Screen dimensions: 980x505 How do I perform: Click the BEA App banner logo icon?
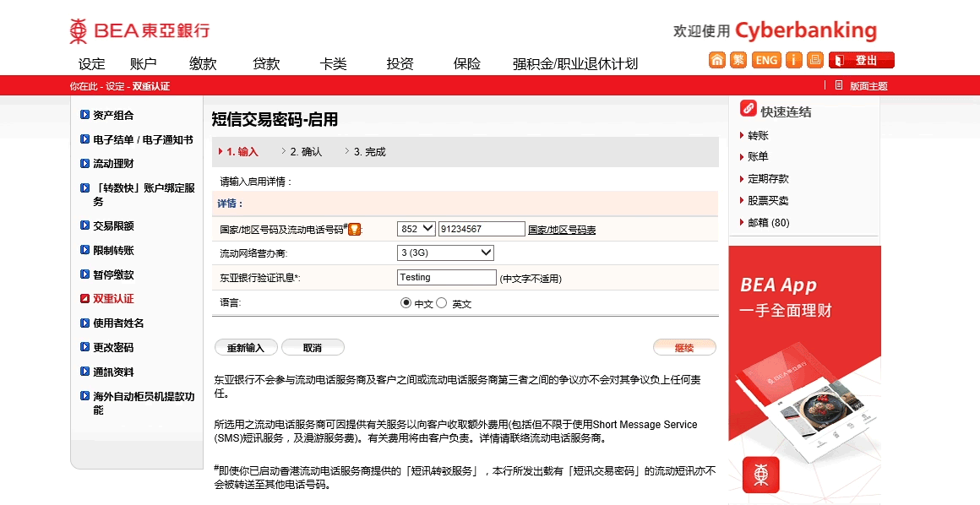coord(760,475)
